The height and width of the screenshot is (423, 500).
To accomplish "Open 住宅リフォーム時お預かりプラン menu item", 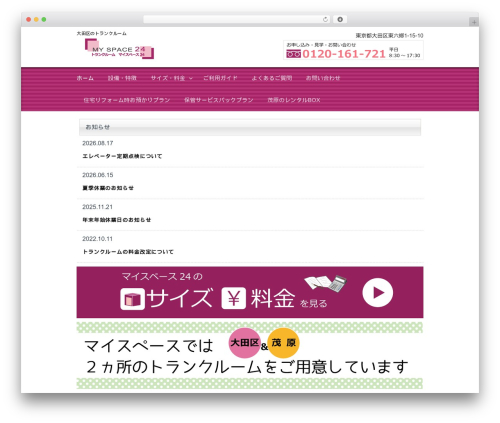I will tap(127, 100).
